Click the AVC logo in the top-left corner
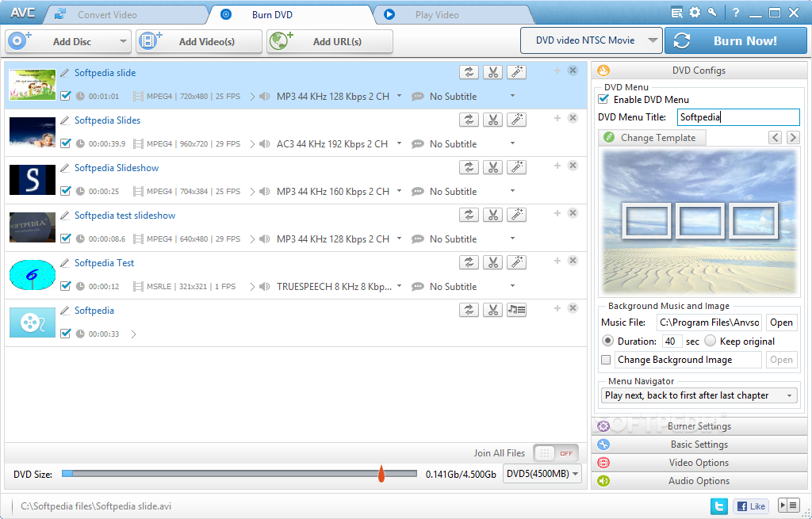This screenshot has height=519, width=812. point(22,13)
